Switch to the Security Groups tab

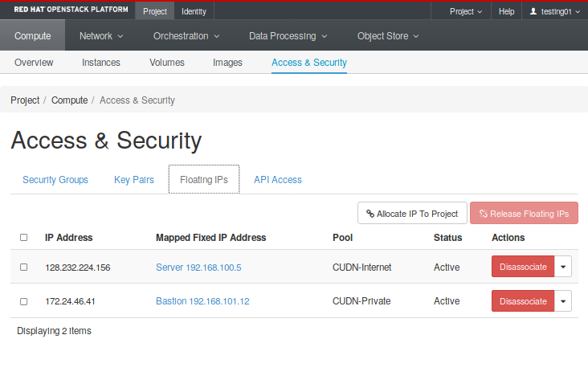tap(55, 180)
